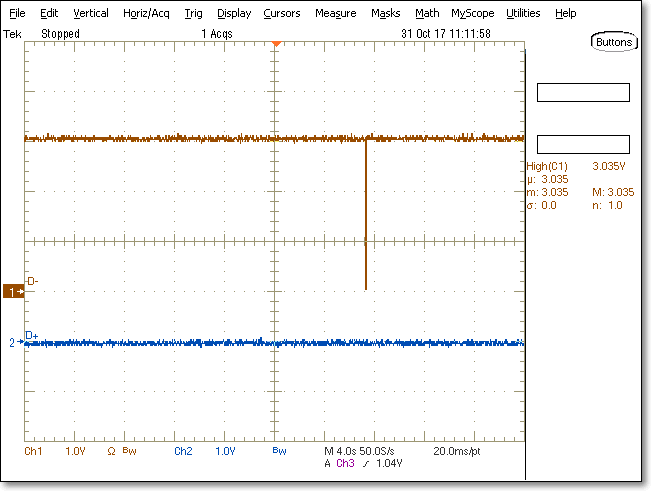
Task: Click the Ch2 Bw bandwidth limit indicator
Action: (x=279, y=451)
